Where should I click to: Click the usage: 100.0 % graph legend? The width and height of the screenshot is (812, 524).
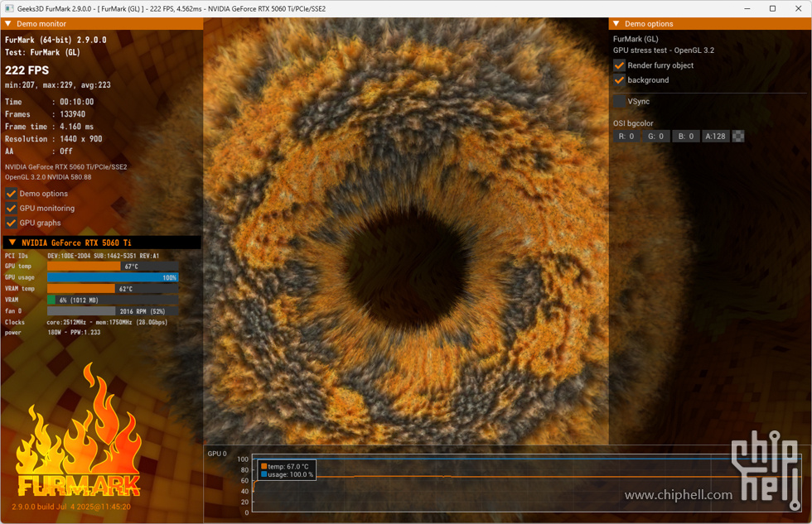coord(287,474)
